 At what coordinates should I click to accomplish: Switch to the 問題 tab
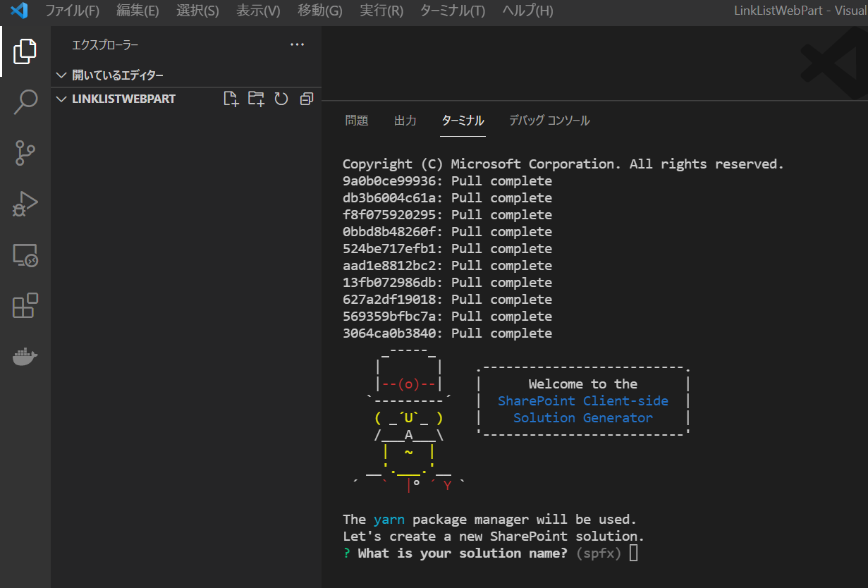pyautogui.click(x=357, y=120)
